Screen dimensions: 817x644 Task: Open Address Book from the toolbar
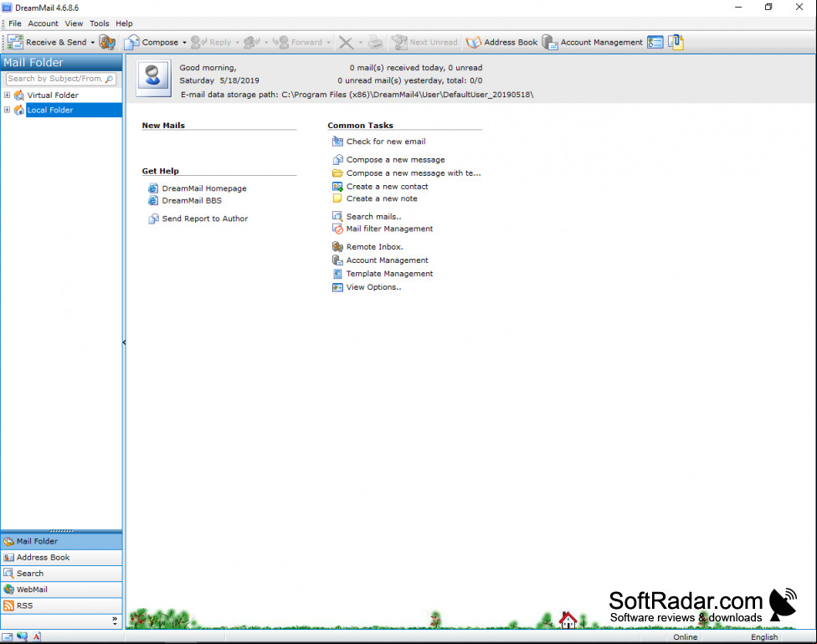(501, 42)
